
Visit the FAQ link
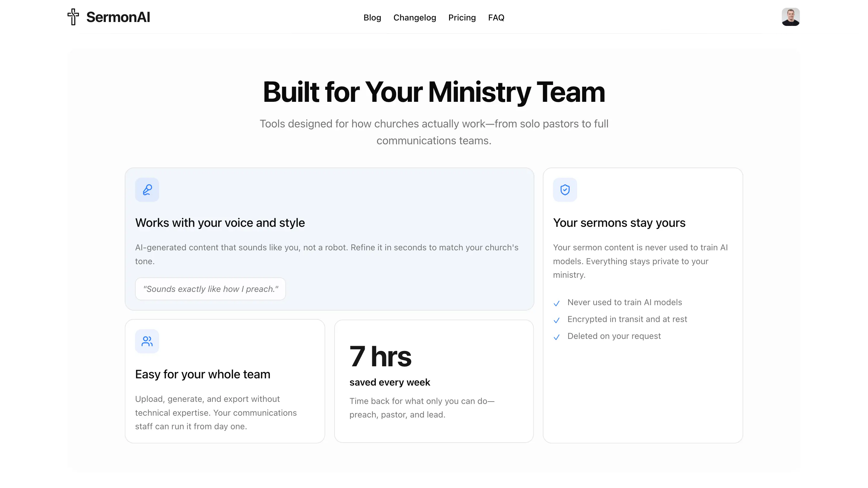point(496,17)
